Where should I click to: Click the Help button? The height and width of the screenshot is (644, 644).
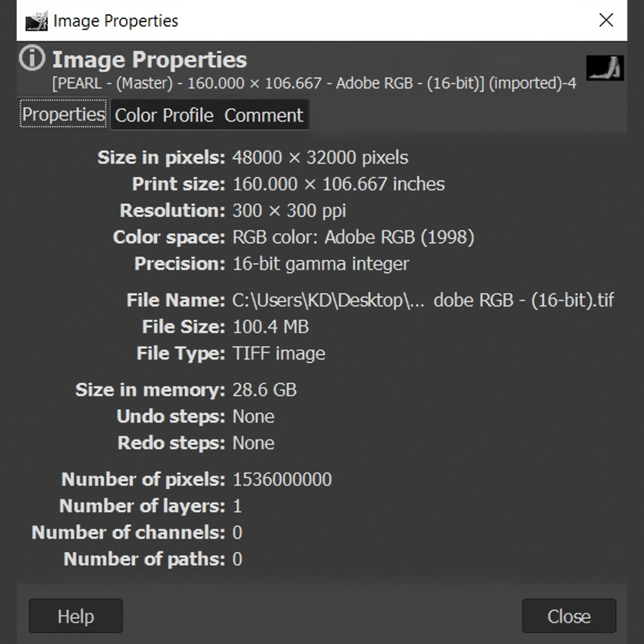(x=76, y=616)
